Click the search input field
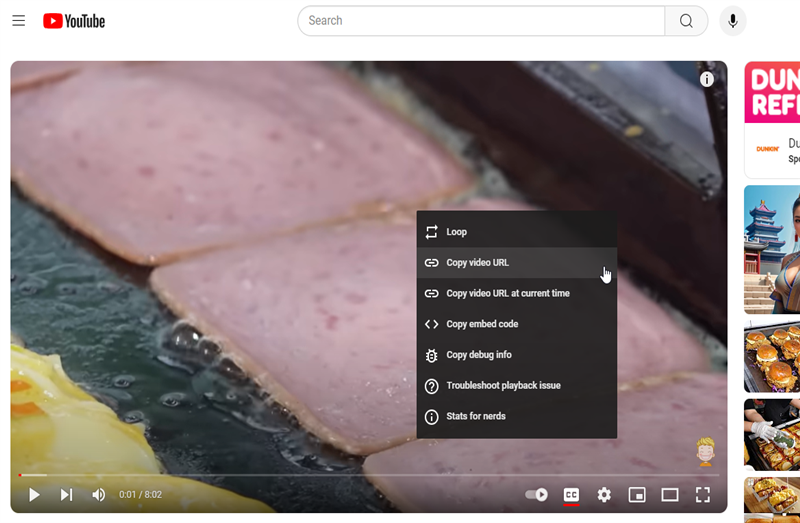This screenshot has width=800, height=523. coord(480,21)
